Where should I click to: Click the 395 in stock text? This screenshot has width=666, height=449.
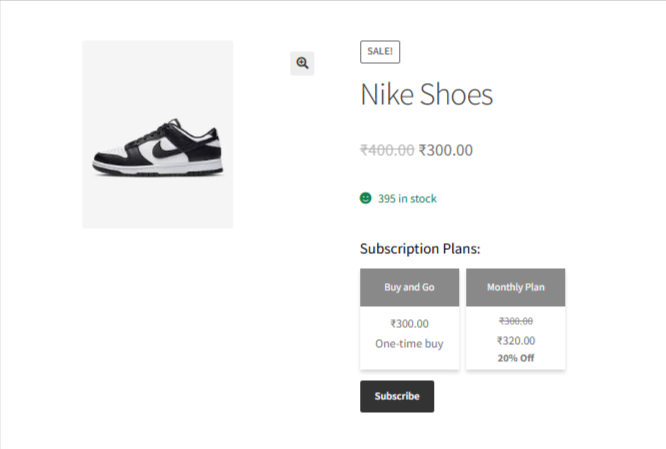coord(407,198)
